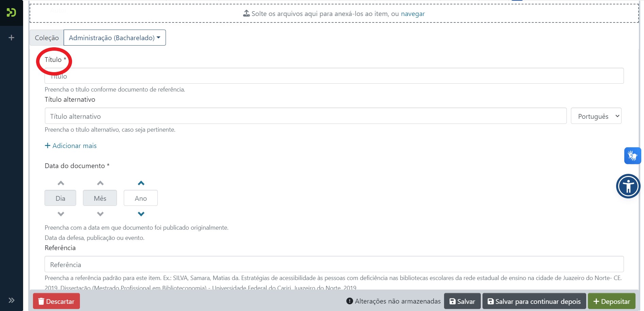Click the navegar upload link
Screen dimensions: 644x311
pos(412,14)
